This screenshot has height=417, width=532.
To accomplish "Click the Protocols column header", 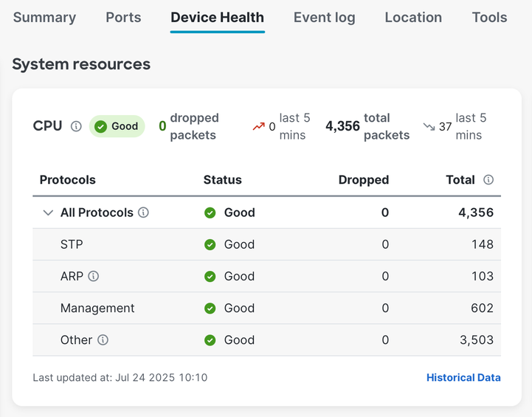I will click(x=68, y=180).
